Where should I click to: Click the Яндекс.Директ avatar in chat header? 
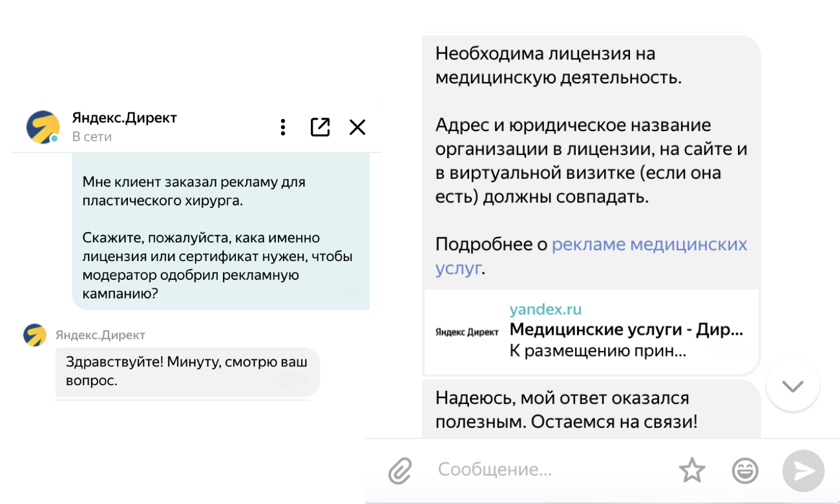[43, 127]
